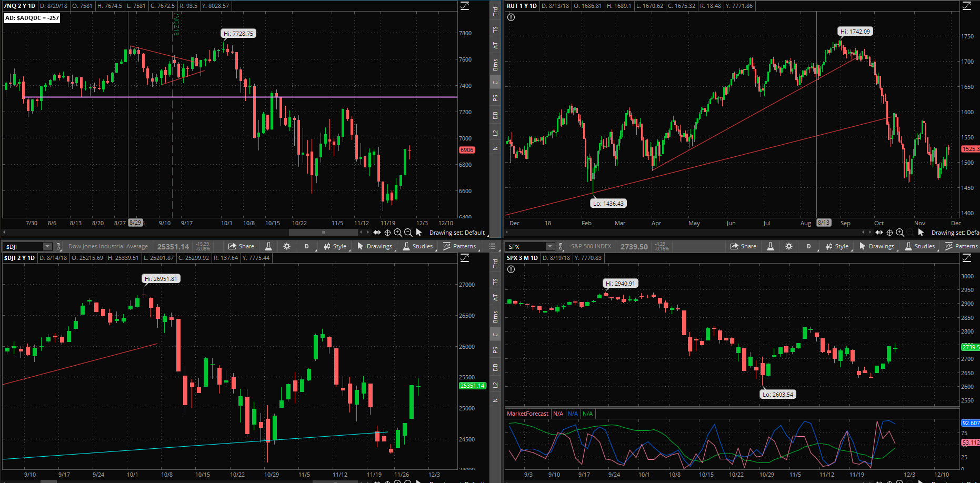Toggle the DB side tab beside the /NQ chart
Image resolution: width=980 pixels, height=483 pixels.
495,115
